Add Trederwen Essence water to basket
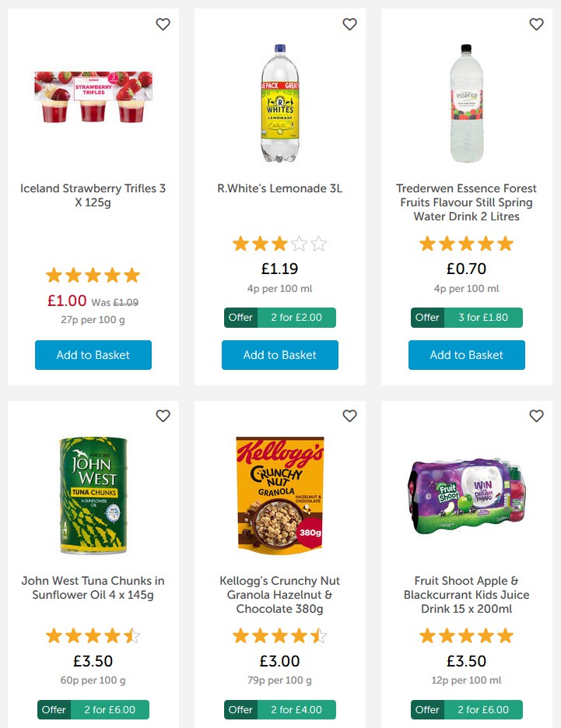Image resolution: width=561 pixels, height=728 pixels. (x=467, y=355)
